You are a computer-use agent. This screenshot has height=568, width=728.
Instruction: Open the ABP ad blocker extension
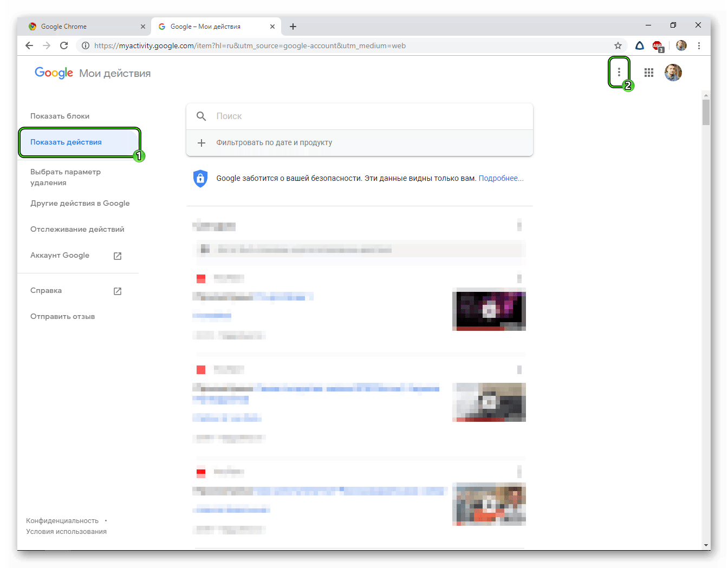click(x=658, y=46)
